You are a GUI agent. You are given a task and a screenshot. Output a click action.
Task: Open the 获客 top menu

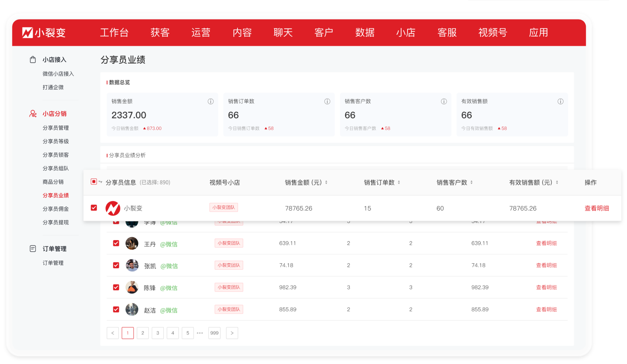tap(160, 32)
